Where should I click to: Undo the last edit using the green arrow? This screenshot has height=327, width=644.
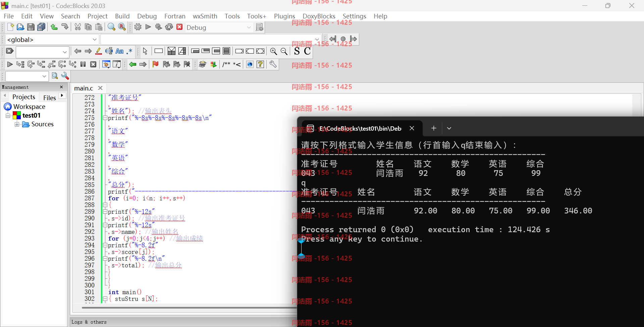coord(54,27)
